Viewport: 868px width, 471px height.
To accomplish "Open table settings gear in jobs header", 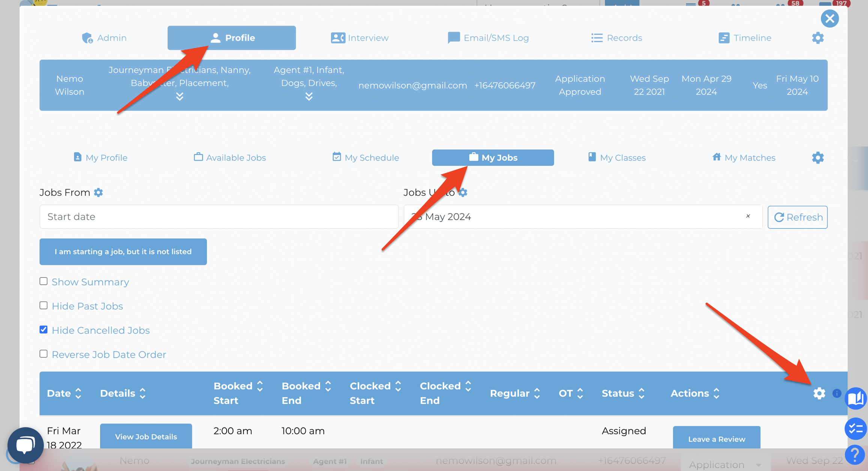I will click(819, 393).
